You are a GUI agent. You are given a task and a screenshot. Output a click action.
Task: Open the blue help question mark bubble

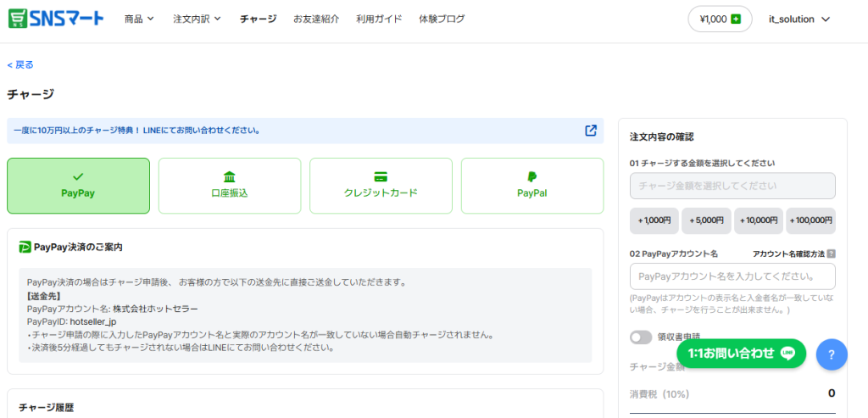(832, 354)
